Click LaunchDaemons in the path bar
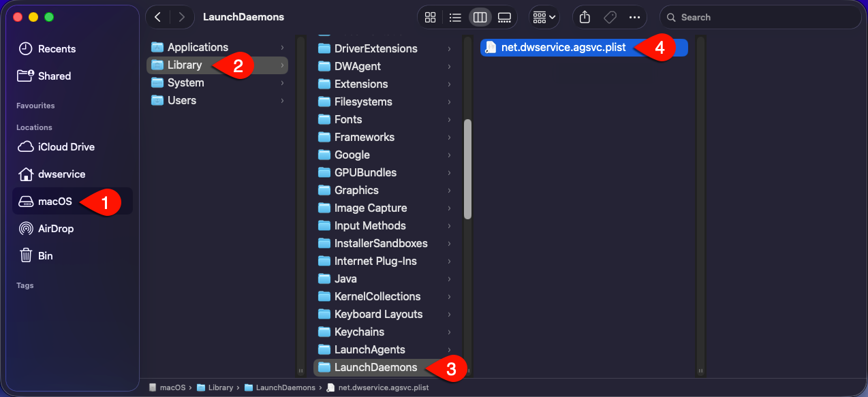This screenshot has height=397, width=868. [280, 387]
